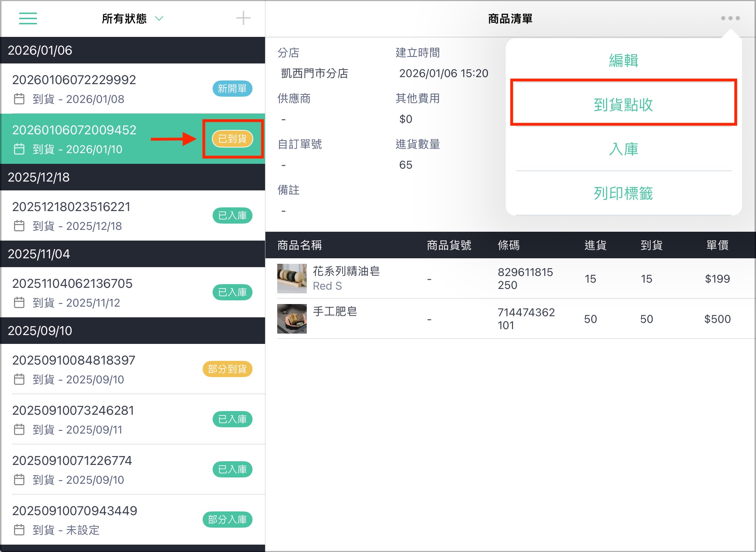The width and height of the screenshot is (756, 552).
Task: Click the 新開單 status badge
Action: (x=233, y=89)
